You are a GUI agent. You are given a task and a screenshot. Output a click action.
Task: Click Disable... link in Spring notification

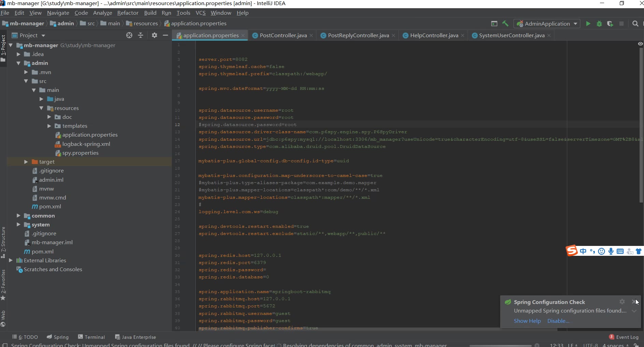[x=558, y=321]
